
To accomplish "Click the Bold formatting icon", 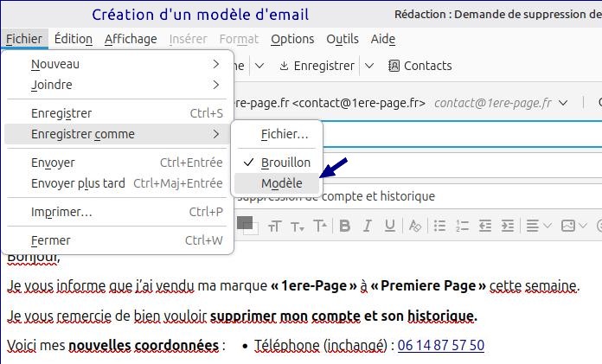I will point(344,226).
